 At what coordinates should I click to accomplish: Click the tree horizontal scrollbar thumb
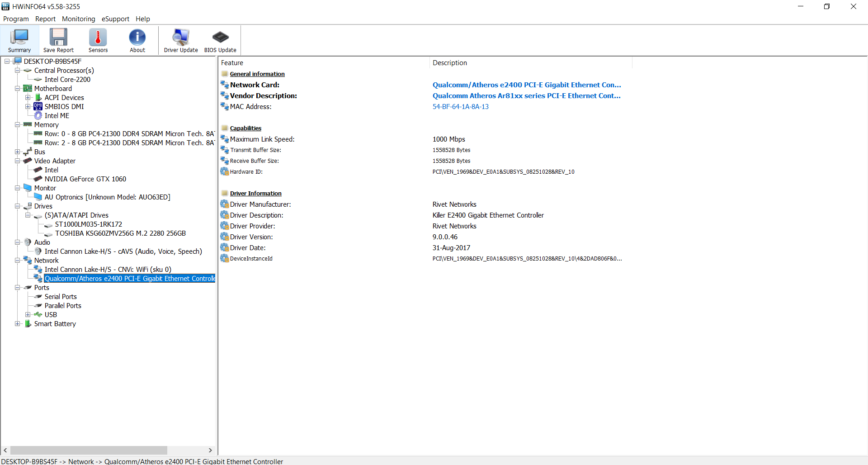coord(89,450)
